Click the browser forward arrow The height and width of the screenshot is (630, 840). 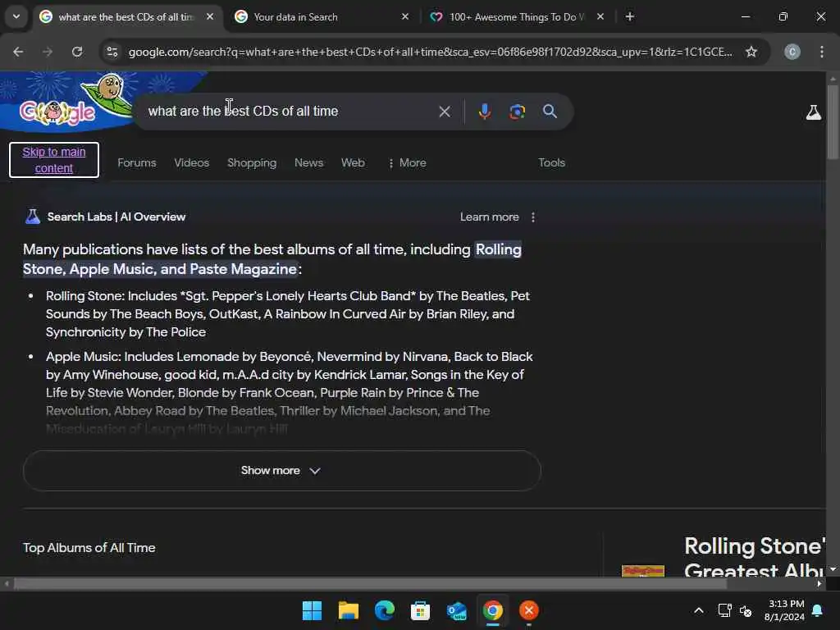(x=48, y=52)
